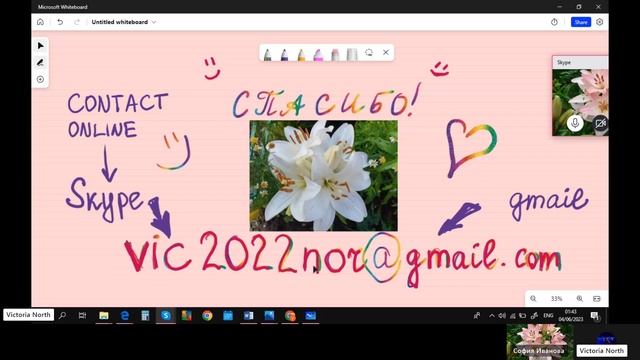
Task: Launch Microsoft Edge from taskbar
Action: coord(124,316)
